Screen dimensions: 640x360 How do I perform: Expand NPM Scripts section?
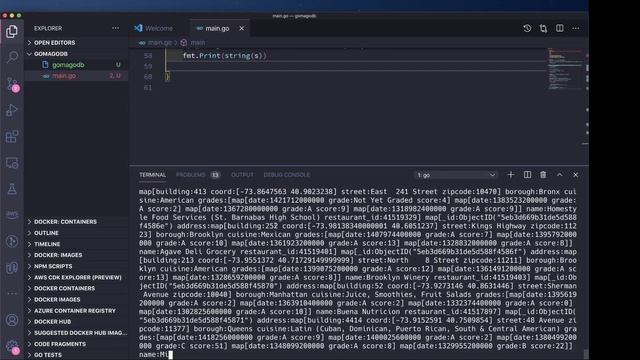(76, 266)
